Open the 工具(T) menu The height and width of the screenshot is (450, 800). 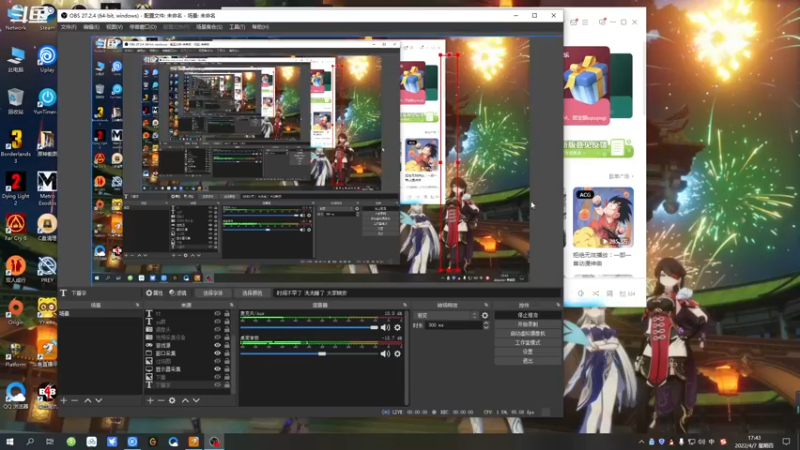(x=237, y=27)
